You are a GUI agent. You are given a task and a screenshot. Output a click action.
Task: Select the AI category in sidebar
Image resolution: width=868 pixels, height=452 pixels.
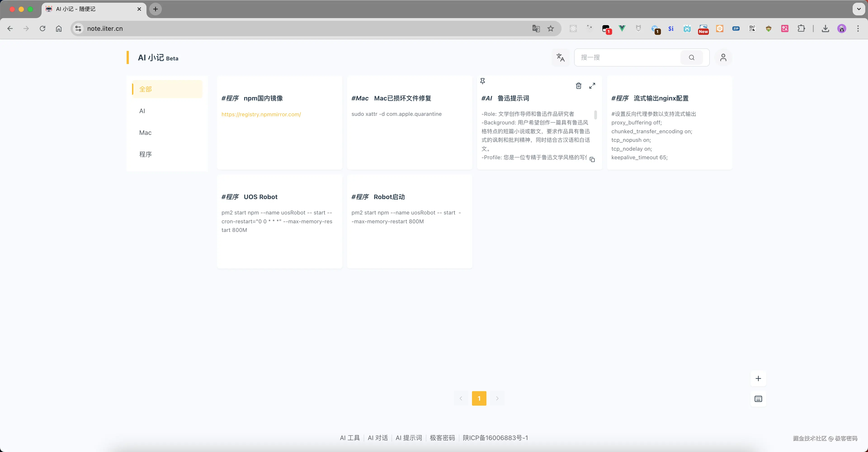(x=142, y=111)
